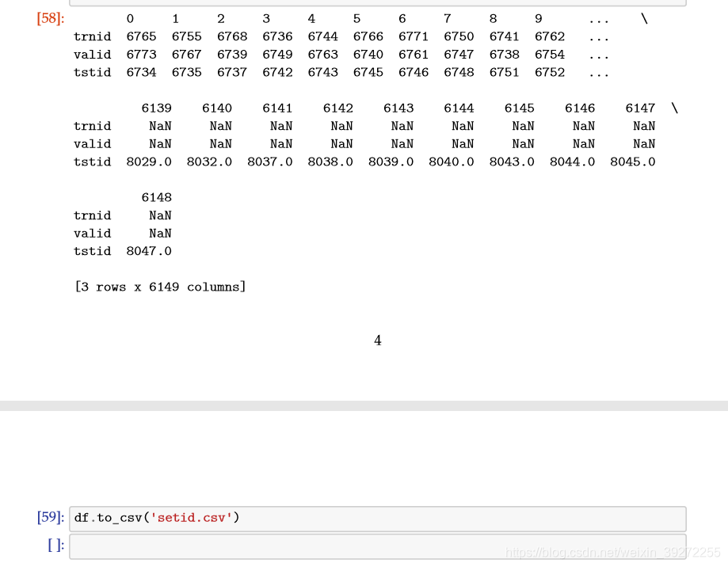Select column header 6142
Image resolution: width=728 pixels, height=567 pixels.
point(338,108)
